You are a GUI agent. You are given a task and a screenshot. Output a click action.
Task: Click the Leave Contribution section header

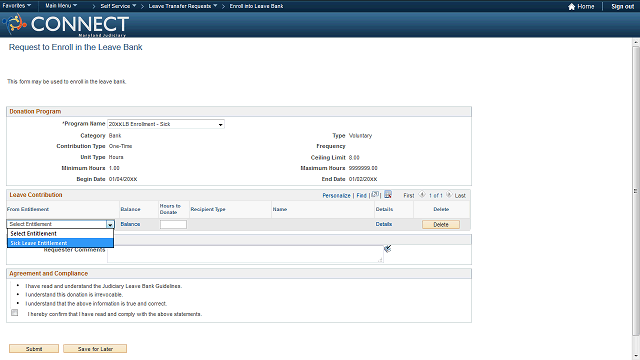click(36, 195)
